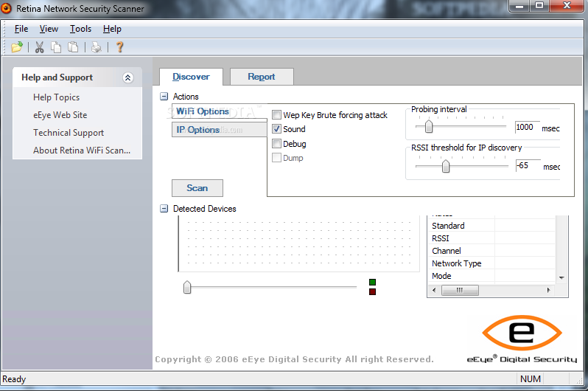Click the horizontal scrollbar right arrow
The width and height of the screenshot is (588, 391).
pyautogui.click(x=549, y=290)
